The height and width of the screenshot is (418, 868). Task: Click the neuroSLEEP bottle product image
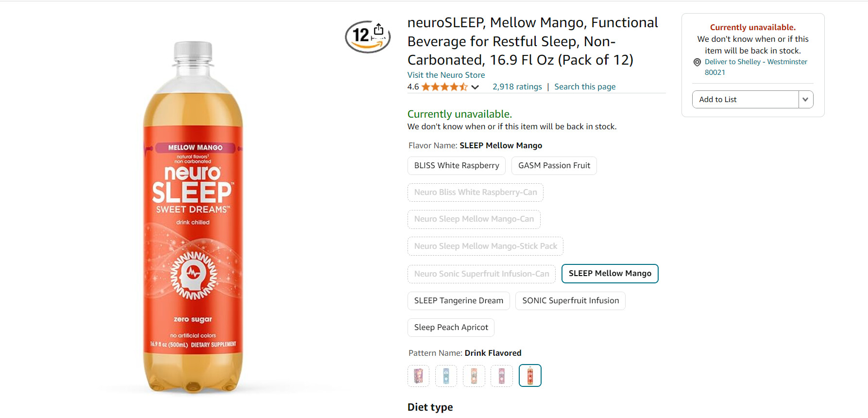click(x=193, y=217)
